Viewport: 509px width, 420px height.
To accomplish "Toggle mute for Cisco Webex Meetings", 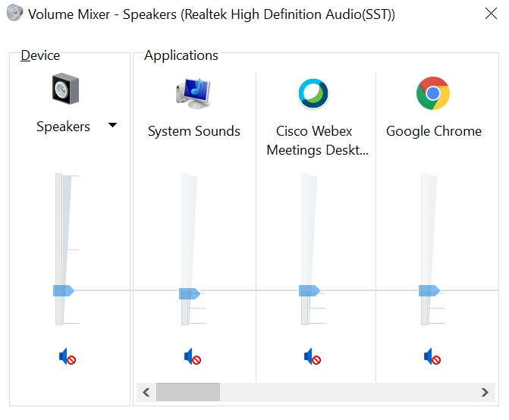I will point(313,356).
